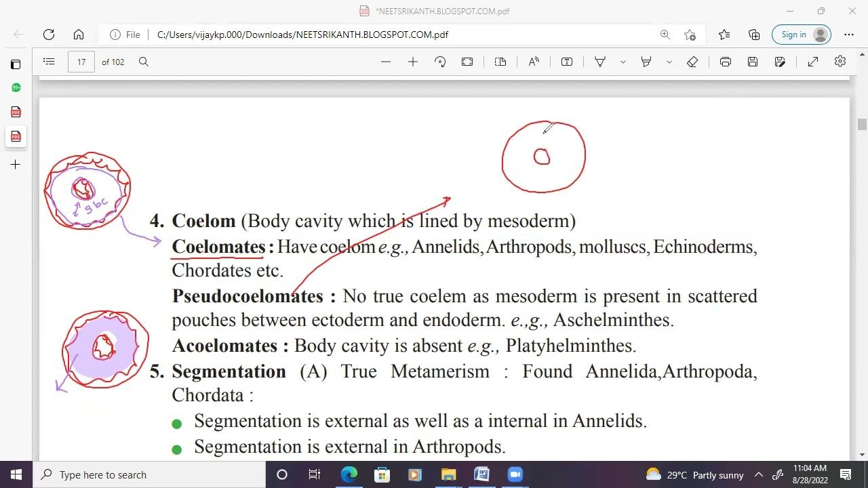Open Microsoft Word from taskbar
This screenshot has height=488, width=868.
point(481,474)
